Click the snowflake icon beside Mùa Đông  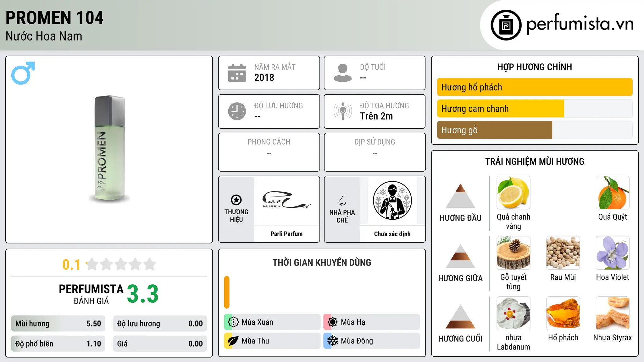click(332, 341)
